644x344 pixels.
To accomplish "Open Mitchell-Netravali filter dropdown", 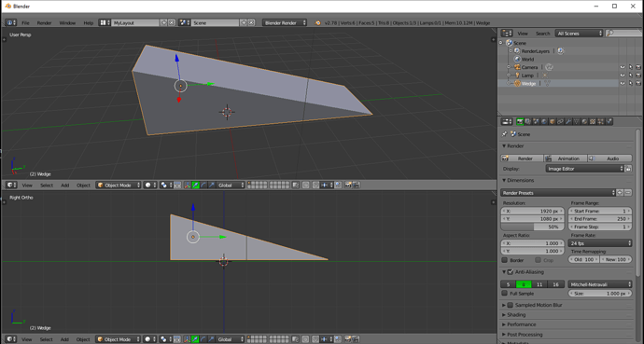I will coord(600,284).
